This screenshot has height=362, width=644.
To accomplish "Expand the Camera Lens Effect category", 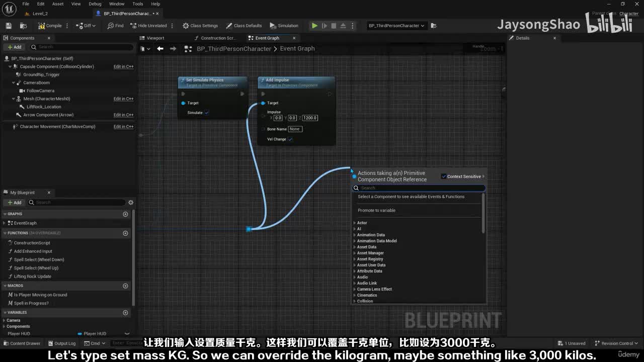I will coord(355,289).
